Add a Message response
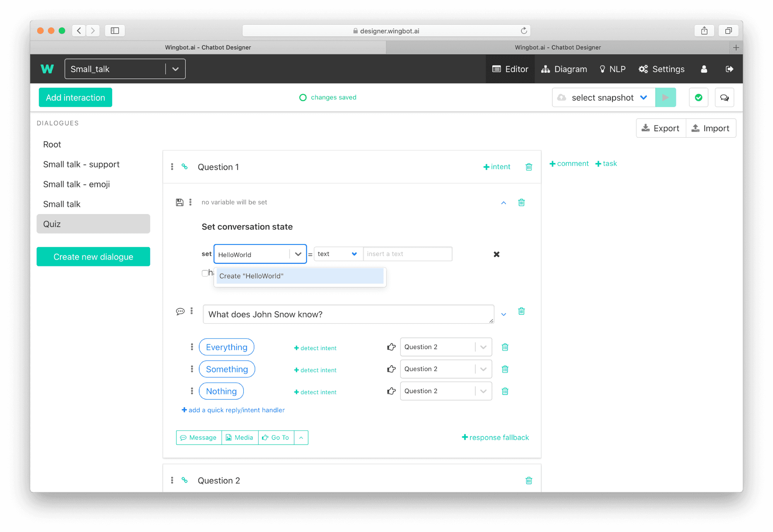This screenshot has width=773, height=532. [199, 438]
